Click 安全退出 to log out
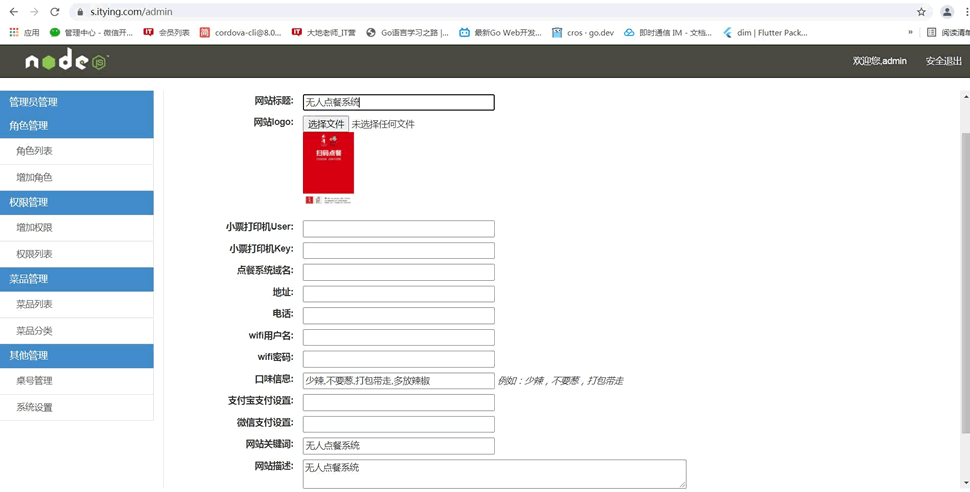 [943, 61]
